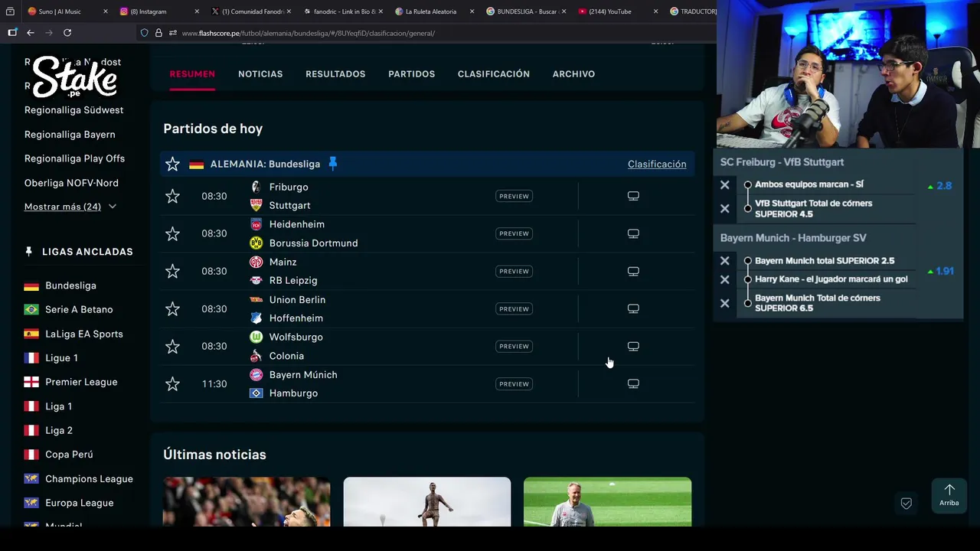Favorite the Wolfsburgo vs Colonia match star
Screen dimensions: 980x551
tap(172, 346)
